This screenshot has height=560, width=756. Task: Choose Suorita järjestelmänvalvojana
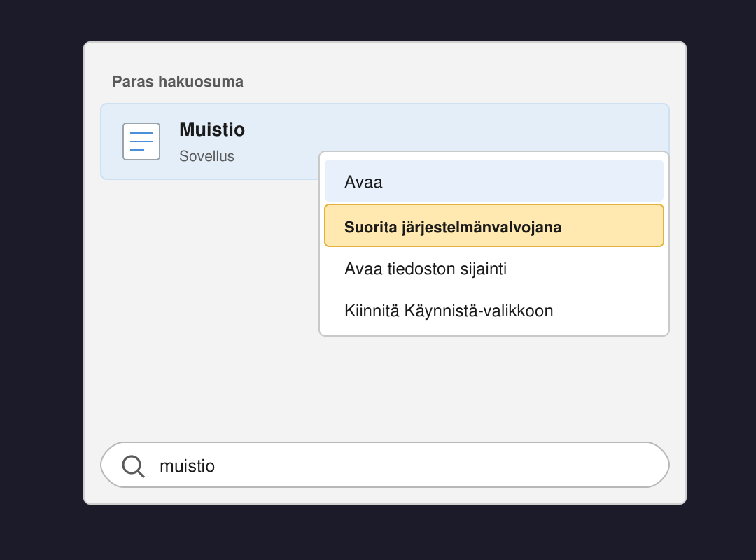pyautogui.click(x=494, y=225)
